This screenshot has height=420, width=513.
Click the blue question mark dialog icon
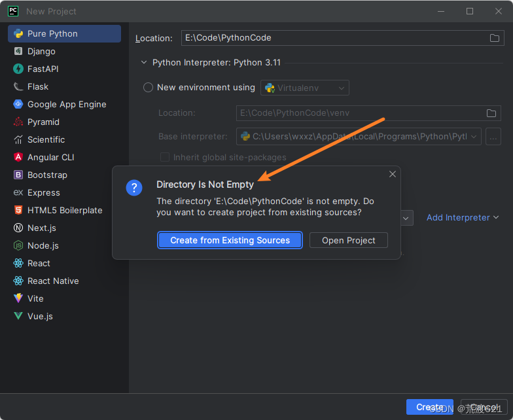(x=134, y=188)
